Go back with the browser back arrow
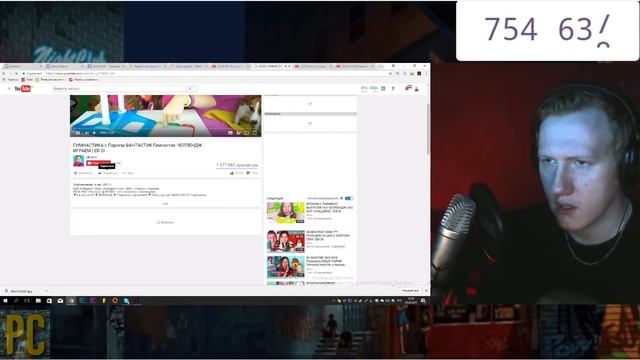Screen dimensions: 640x360 tap(4, 73)
